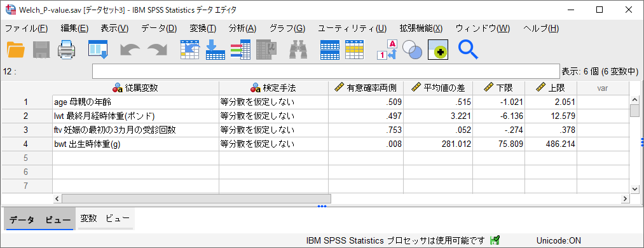This screenshot has width=644, height=248.
Task: Print using the printer icon
Action: tap(66, 50)
